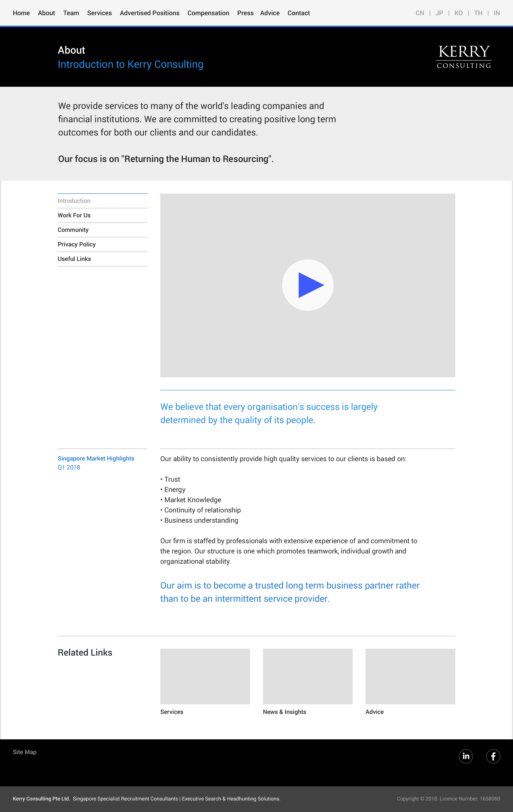Click the Introduction to Kerry Consulting heading

pyautogui.click(x=131, y=64)
